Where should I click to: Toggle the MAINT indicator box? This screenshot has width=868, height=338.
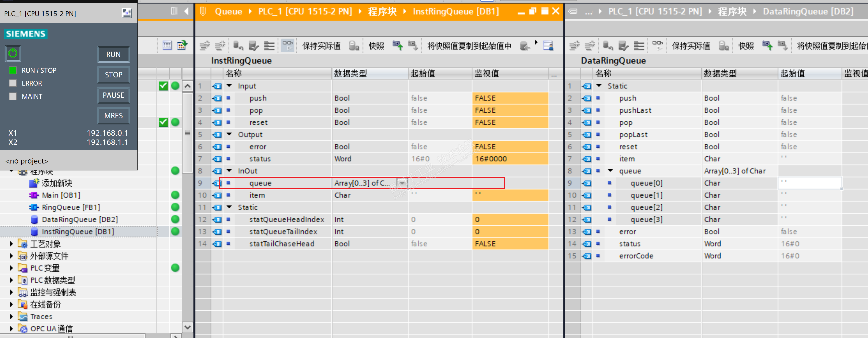click(13, 96)
